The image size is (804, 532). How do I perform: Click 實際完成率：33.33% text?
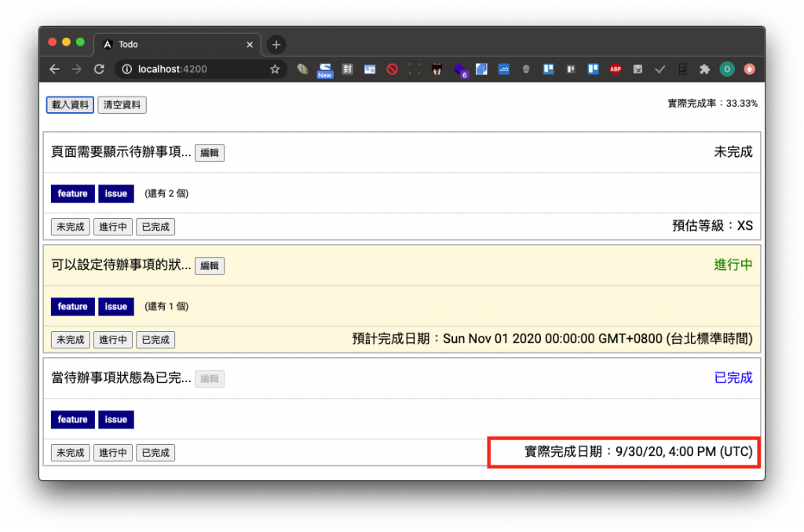(712, 104)
